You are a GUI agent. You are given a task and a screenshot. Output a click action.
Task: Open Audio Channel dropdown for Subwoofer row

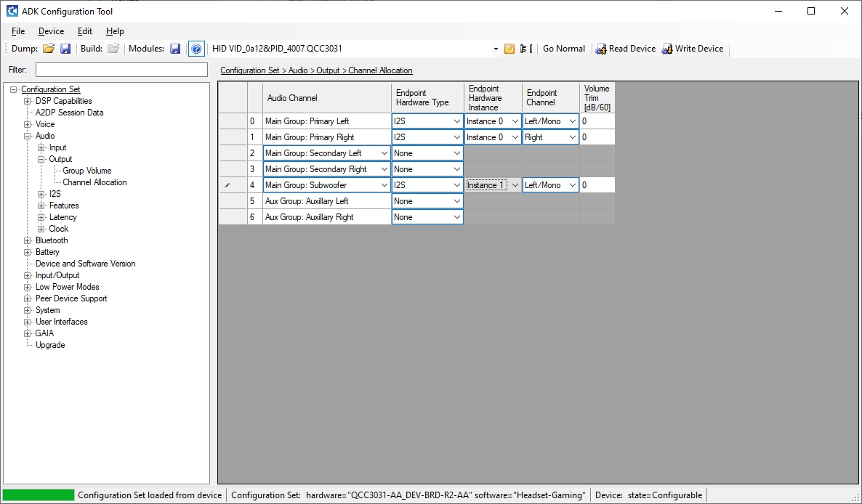coord(384,185)
